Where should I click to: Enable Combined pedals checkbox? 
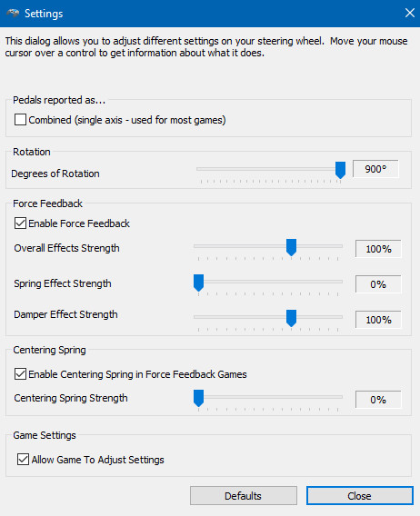[x=20, y=119]
